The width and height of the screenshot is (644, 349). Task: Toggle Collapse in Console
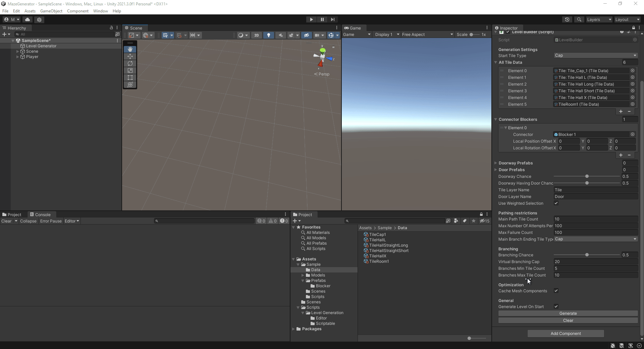click(x=28, y=221)
